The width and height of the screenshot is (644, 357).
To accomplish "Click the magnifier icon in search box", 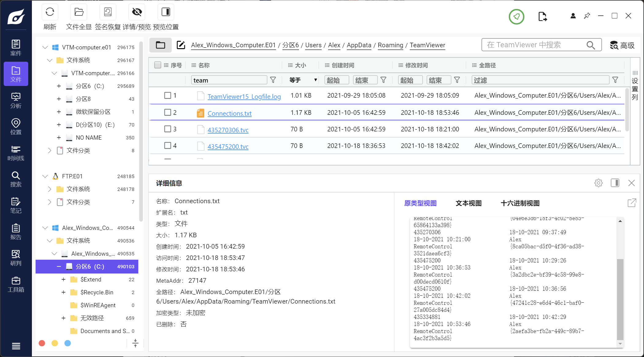I will tap(591, 45).
